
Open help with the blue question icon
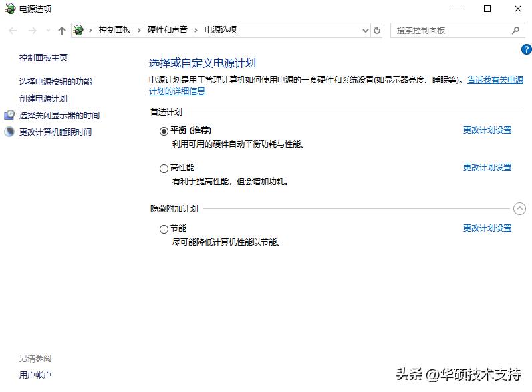coord(526,49)
